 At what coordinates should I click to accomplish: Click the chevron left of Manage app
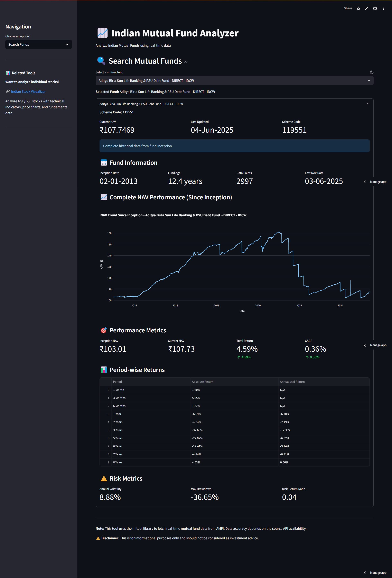365,182
